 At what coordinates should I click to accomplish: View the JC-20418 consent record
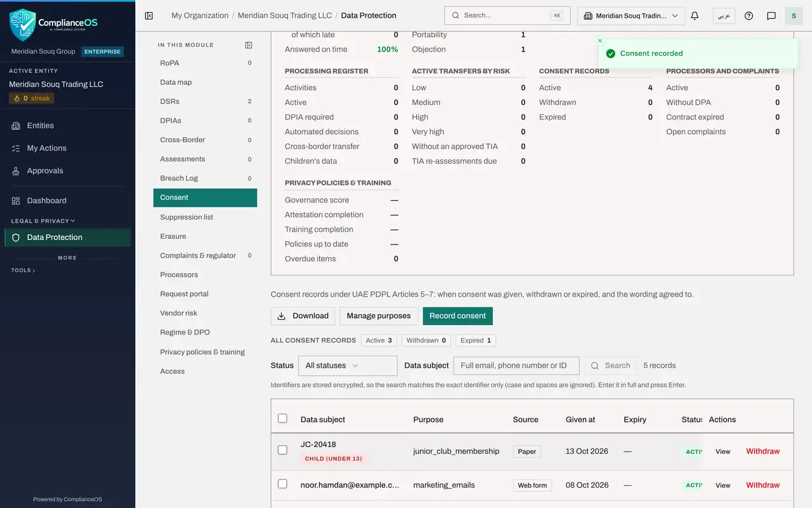tap(723, 451)
